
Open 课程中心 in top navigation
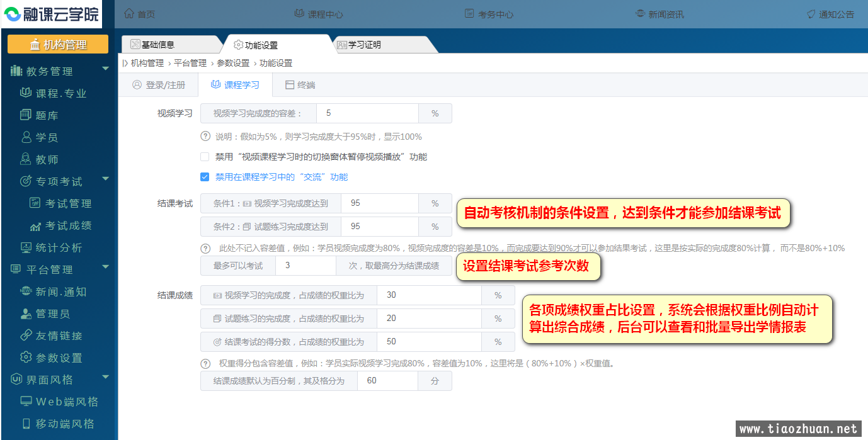point(319,14)
